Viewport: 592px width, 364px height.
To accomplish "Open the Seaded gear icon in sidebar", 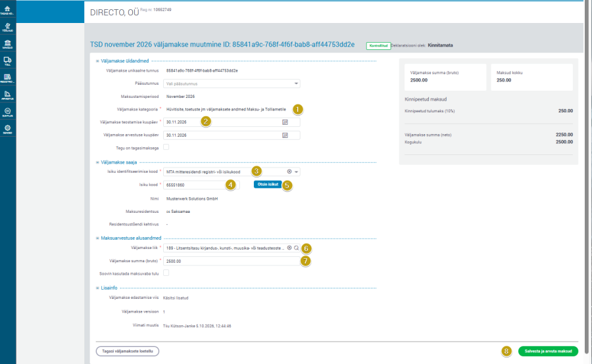I will tap(7, 129).
